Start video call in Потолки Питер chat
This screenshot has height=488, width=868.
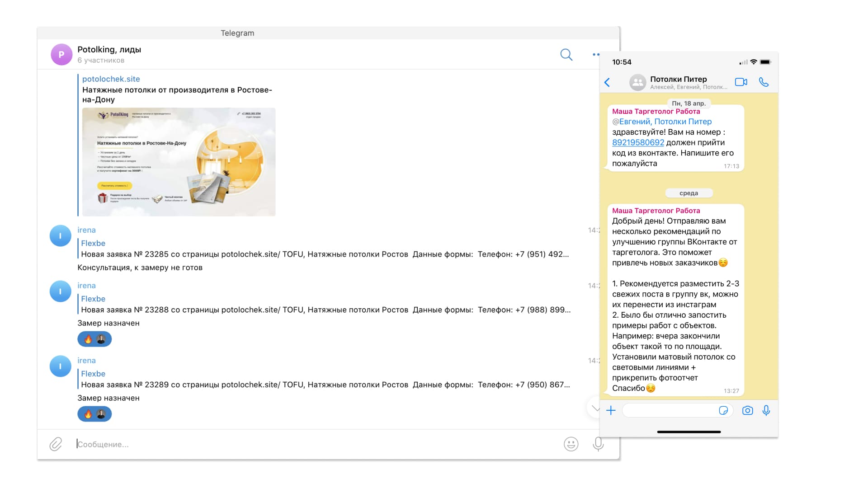click(741, 82)
